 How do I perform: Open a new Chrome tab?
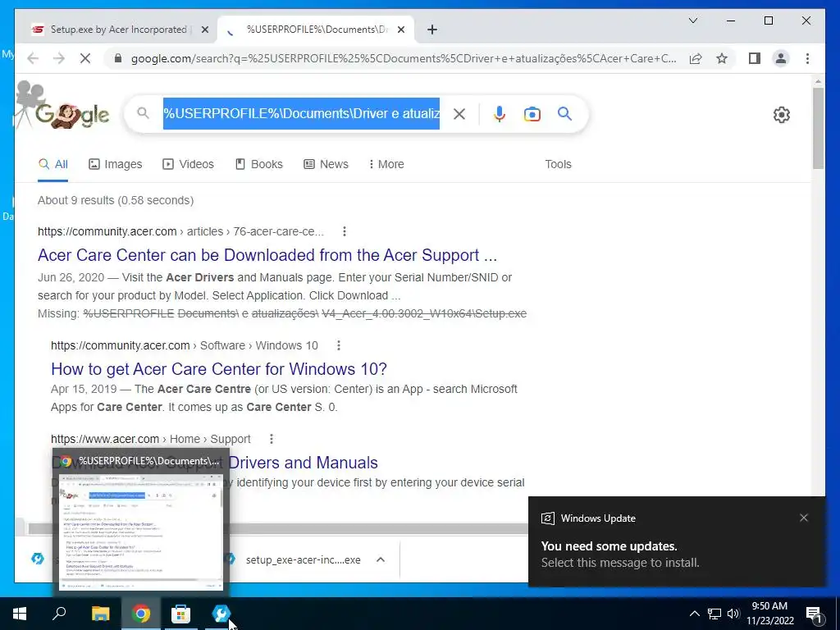[432, 30]
